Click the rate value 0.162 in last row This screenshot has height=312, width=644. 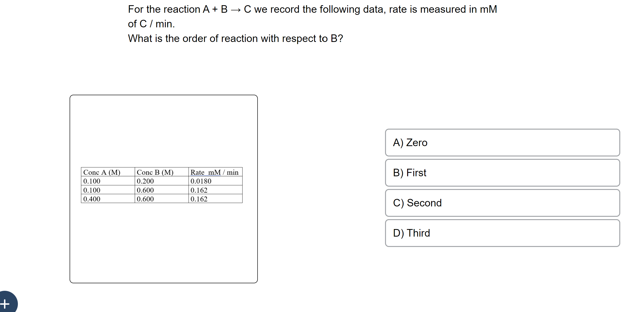pyautogui.click(x=199, y=199)
